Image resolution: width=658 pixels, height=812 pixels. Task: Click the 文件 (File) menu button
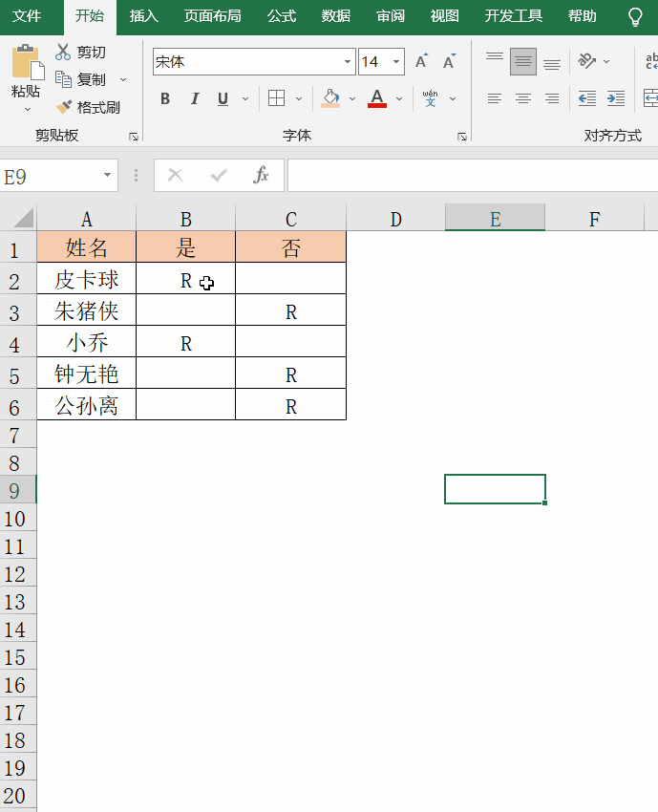(x=27, y=16)
